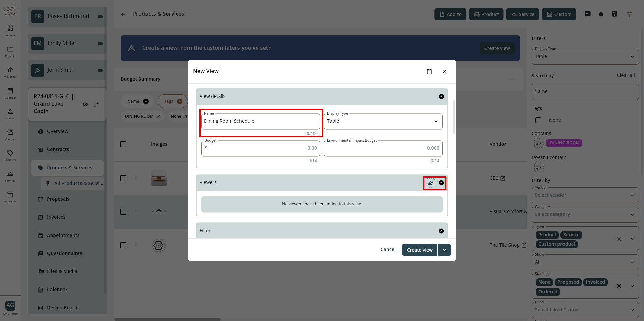Image resolution: width=644 pixels, height=321 pixels.
Task: Open Packages in the left rail
Action: (x=10, y=197)
